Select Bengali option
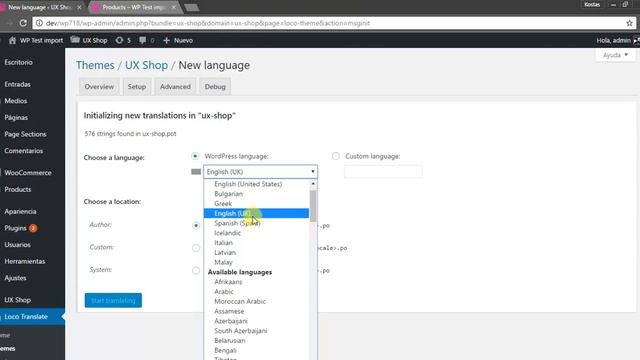 (x=256, y=351)
